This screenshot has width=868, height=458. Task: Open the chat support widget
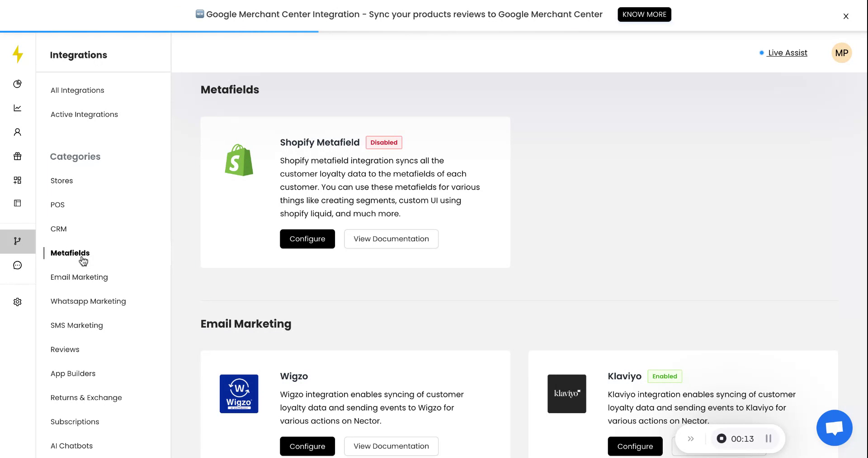pyautogui.click(x=834, y=428)
